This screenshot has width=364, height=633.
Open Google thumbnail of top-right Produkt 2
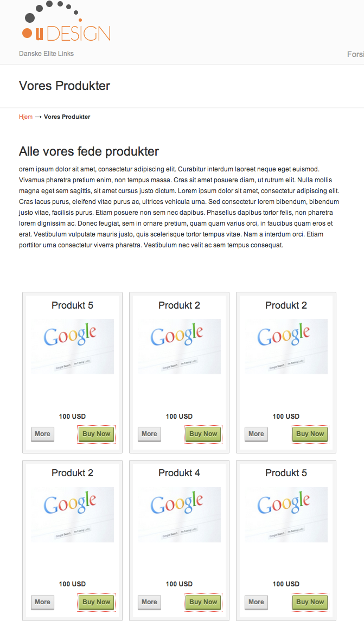point(286,347)
